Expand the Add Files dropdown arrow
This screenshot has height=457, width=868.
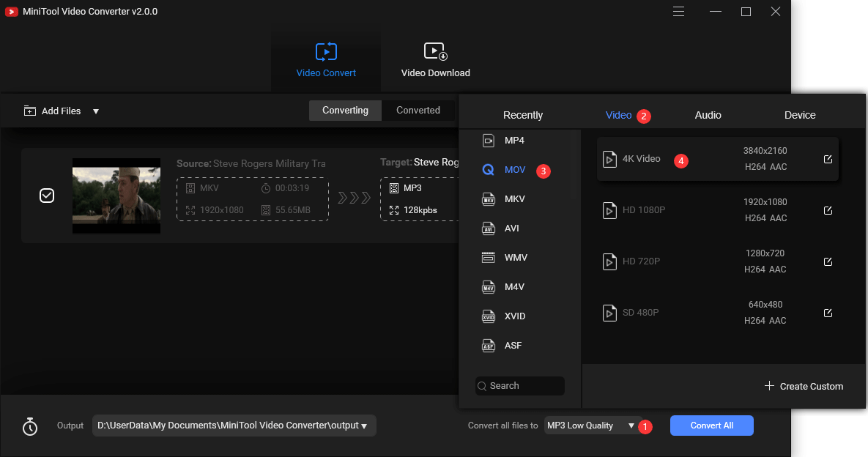pyautogui.click(x=96, y=111)
